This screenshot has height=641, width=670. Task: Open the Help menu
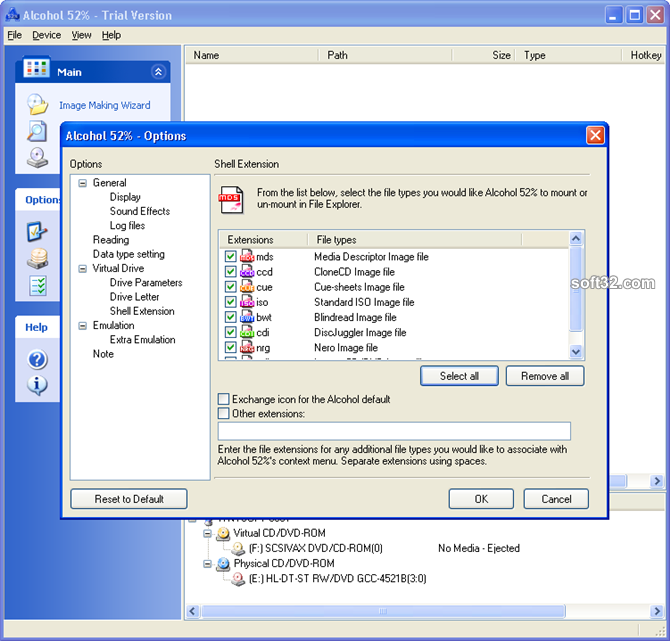(111, 35)
